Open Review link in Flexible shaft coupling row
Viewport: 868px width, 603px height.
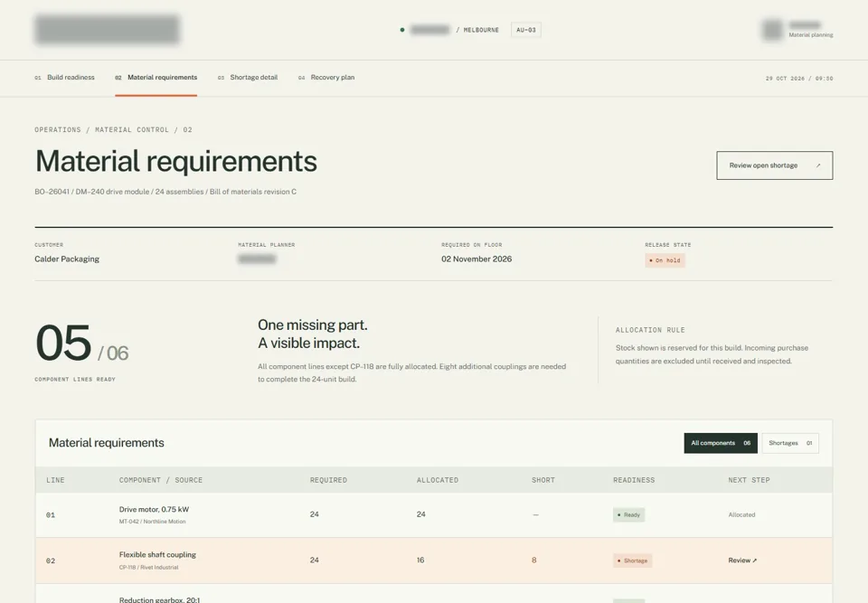point(742,561)
